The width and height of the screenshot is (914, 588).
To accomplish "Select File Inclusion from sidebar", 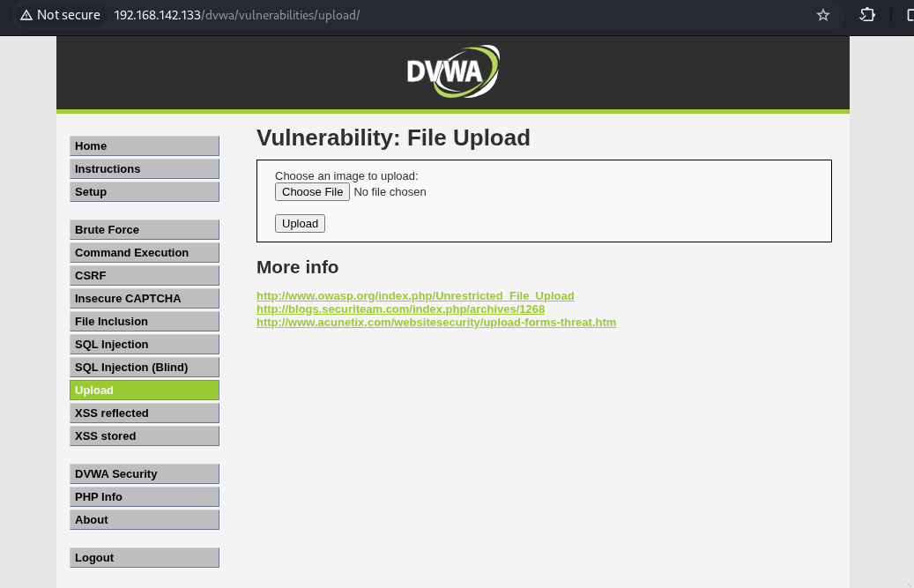I will [145, 321].
